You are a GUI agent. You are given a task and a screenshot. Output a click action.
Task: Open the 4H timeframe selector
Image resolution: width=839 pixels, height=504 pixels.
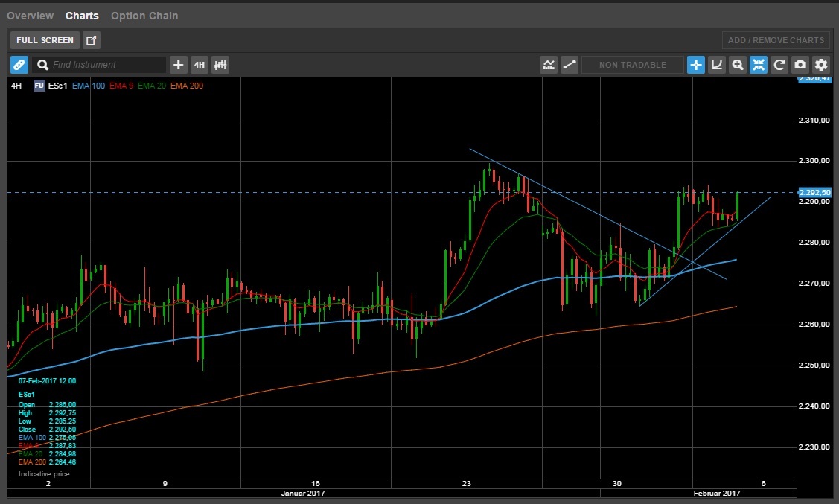[x=199, y=65]
